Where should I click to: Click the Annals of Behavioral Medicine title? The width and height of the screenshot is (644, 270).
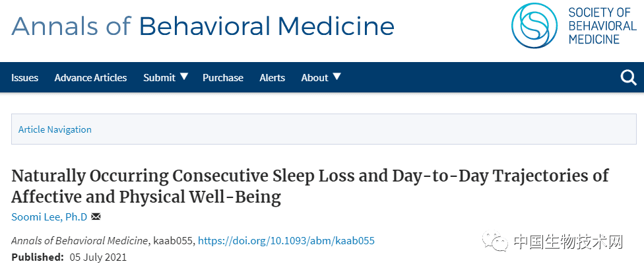203,26
